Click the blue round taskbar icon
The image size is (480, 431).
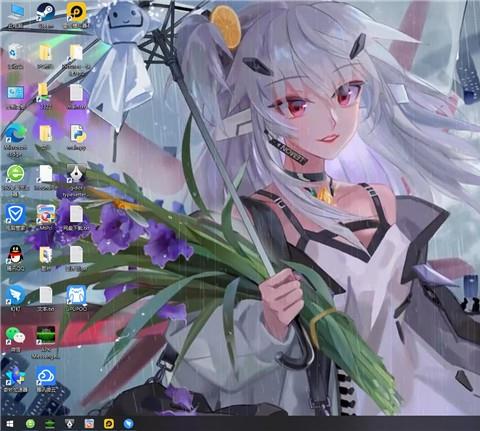click(x=128, y=424)
